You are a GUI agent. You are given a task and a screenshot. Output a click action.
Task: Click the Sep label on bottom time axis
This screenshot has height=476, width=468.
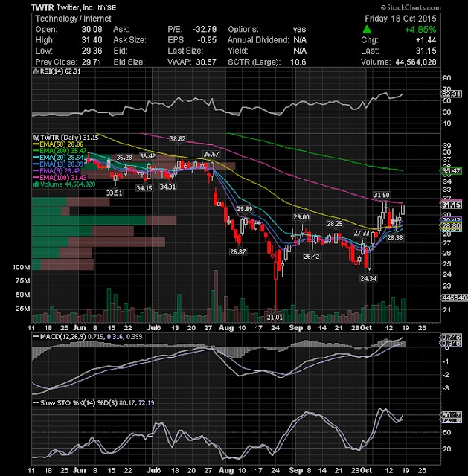coord(296,471)
